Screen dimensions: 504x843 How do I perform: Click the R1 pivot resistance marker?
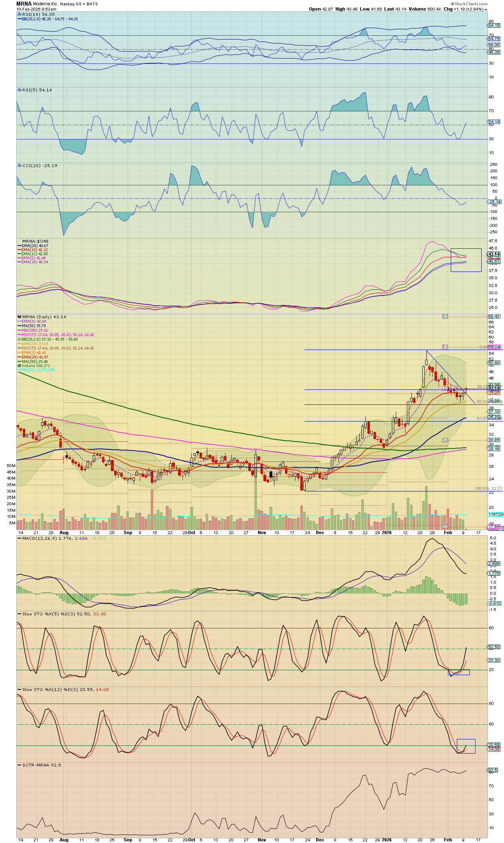445,347
